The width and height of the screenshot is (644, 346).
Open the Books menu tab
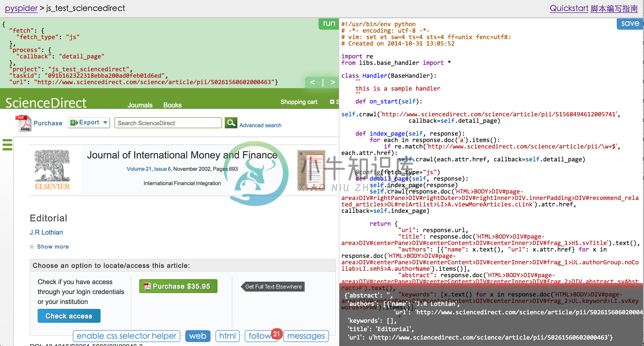172,105
